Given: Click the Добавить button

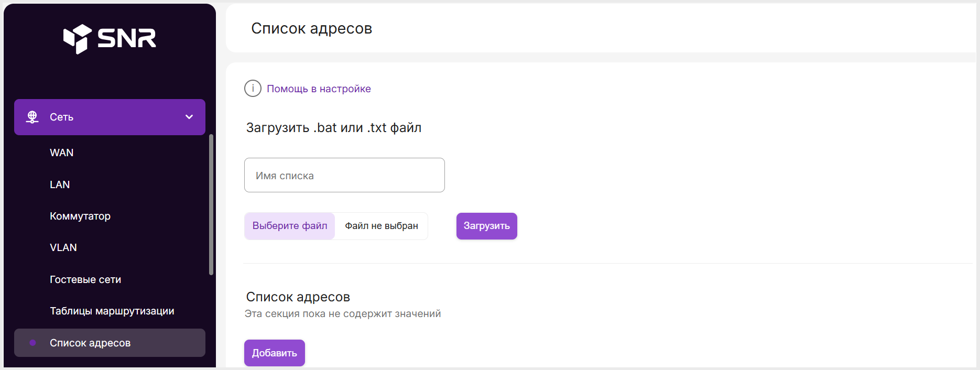Looking at the screenshot, I should coord(274,353).
